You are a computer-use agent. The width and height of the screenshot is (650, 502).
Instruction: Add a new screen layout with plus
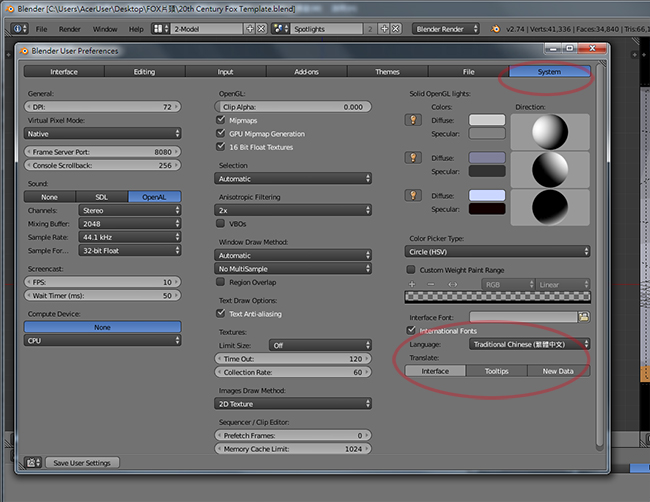(x=250, y=29)
